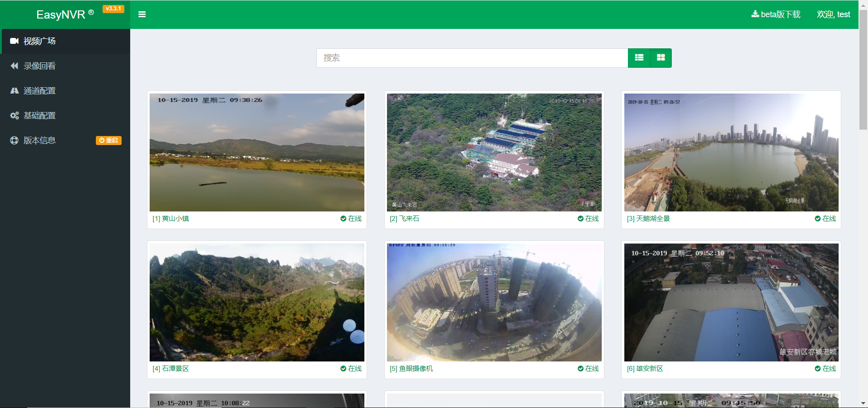Click the [1] 黄山小镇 channel label

[x=171, y=219]
